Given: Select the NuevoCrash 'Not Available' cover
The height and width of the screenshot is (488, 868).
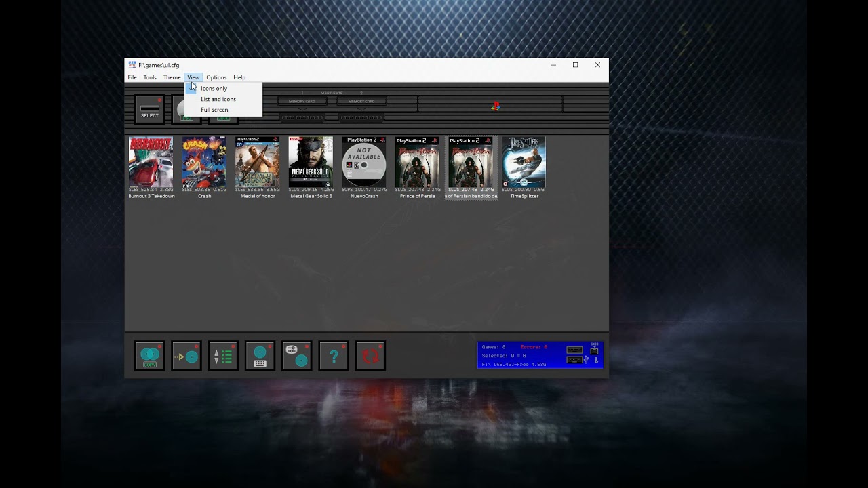Looking at the screenshot, I should [x=364, y=162].
